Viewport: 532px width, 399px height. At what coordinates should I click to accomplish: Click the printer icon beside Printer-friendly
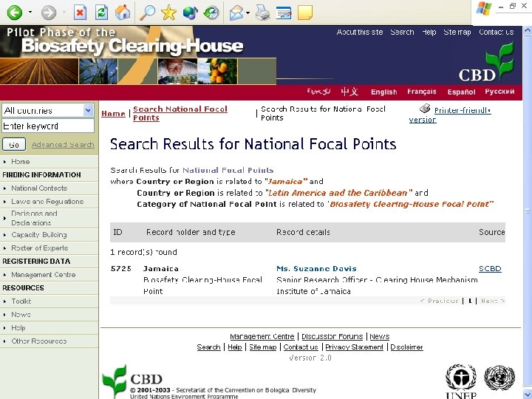point(425,109)
